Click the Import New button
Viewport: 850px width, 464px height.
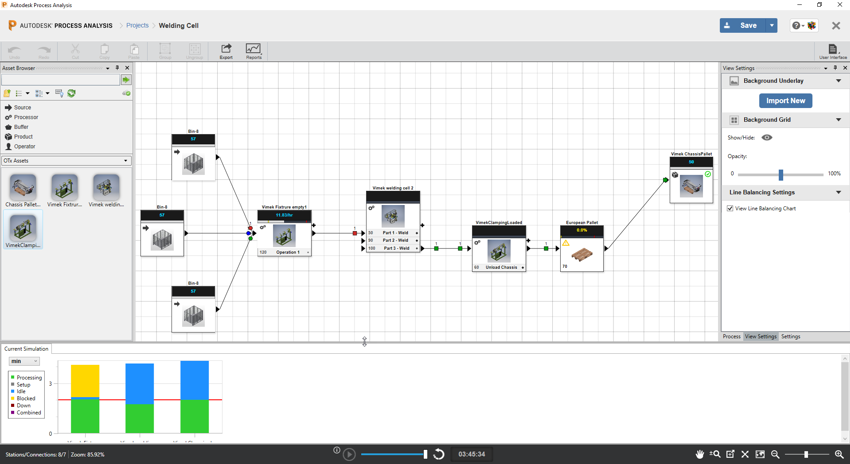[x=785, y=101]
